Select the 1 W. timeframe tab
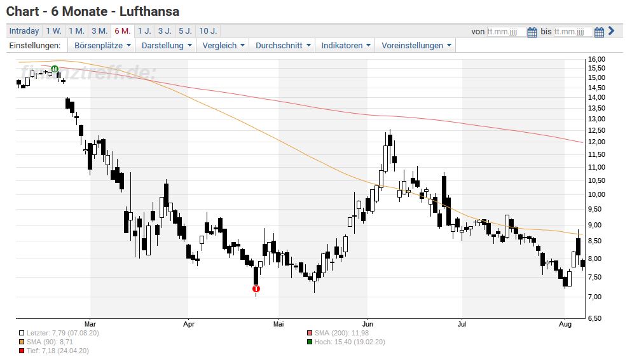The image size is (632, 364). point(53,31)
